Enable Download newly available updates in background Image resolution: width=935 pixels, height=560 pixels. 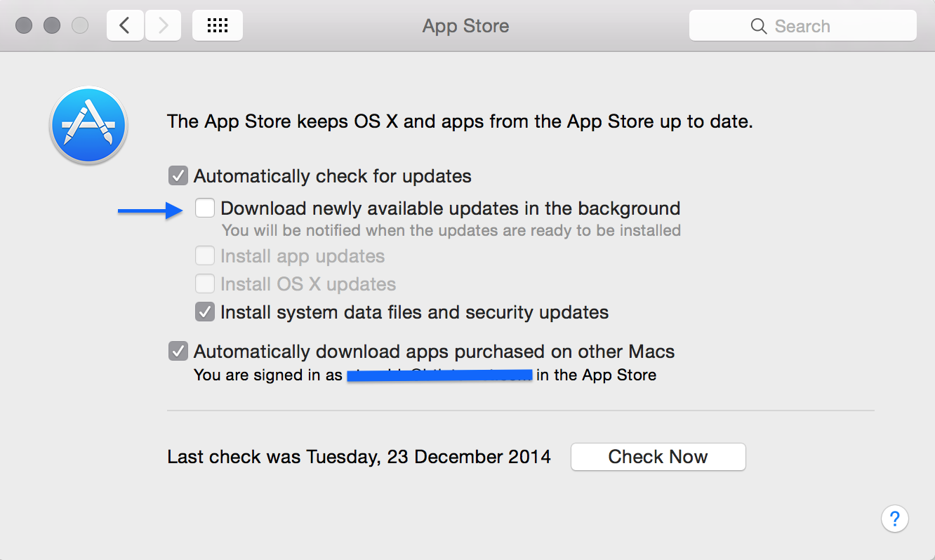[205, 208]
